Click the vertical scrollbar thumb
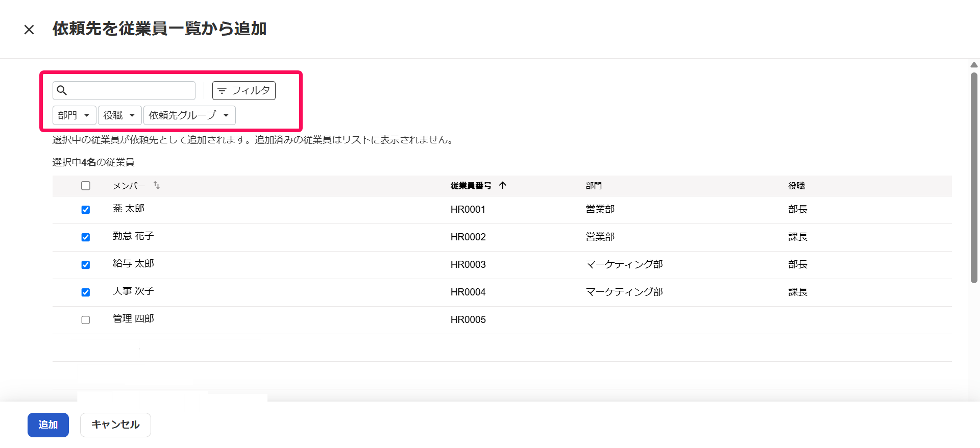Screen dimensions: 980x448 [974, 178]
